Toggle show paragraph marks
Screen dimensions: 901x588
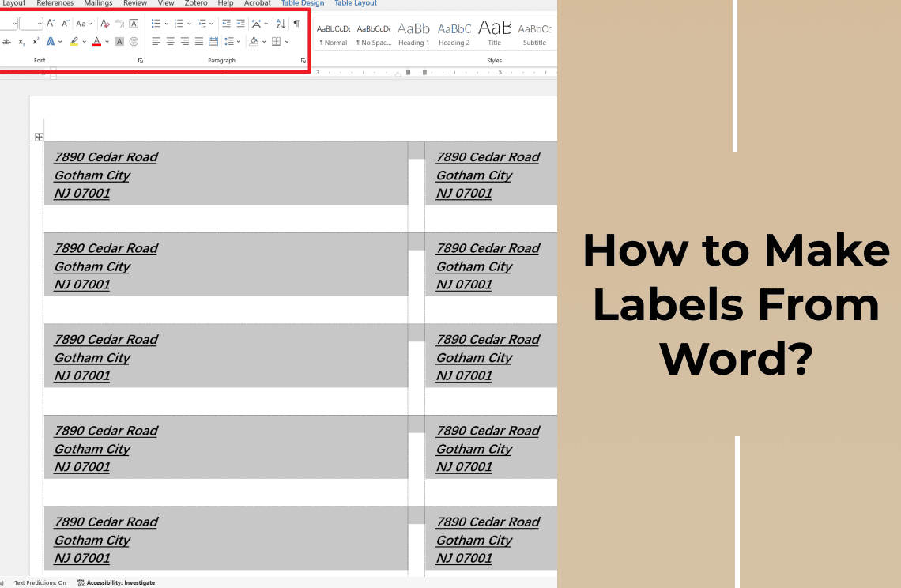point(296,24)
